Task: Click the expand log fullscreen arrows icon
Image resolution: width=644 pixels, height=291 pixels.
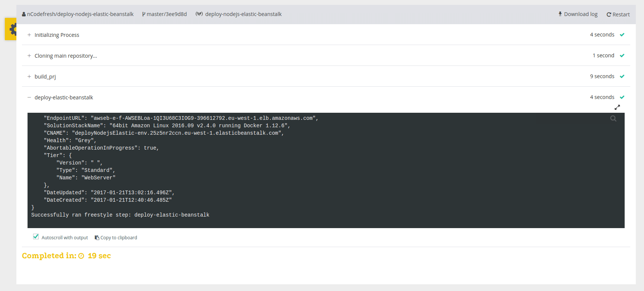Action: click(617, 107)
